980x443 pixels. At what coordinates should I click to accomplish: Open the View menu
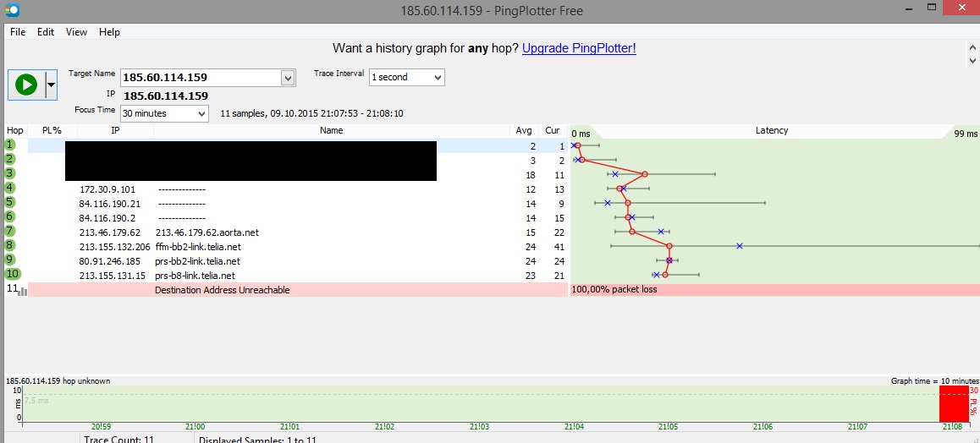click(x=76, y=32)
